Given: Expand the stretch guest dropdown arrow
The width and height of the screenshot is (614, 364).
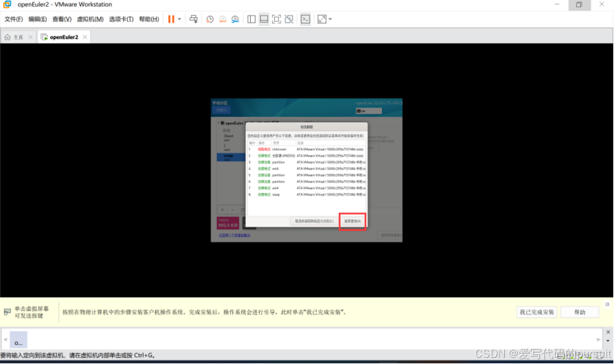Looking at the screenshot, I should [330, 19].
